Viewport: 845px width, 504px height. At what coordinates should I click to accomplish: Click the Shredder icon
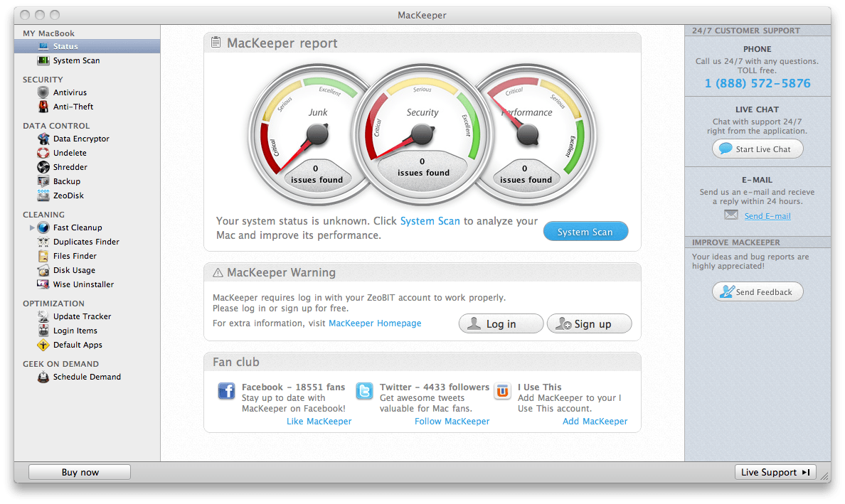coord(43,167)
